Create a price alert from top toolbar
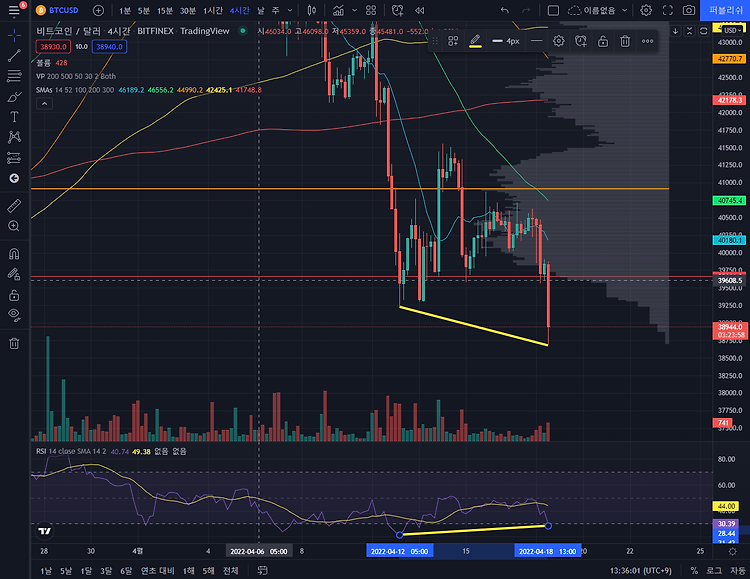Viewport: 750px width, 579px height. 397,10
